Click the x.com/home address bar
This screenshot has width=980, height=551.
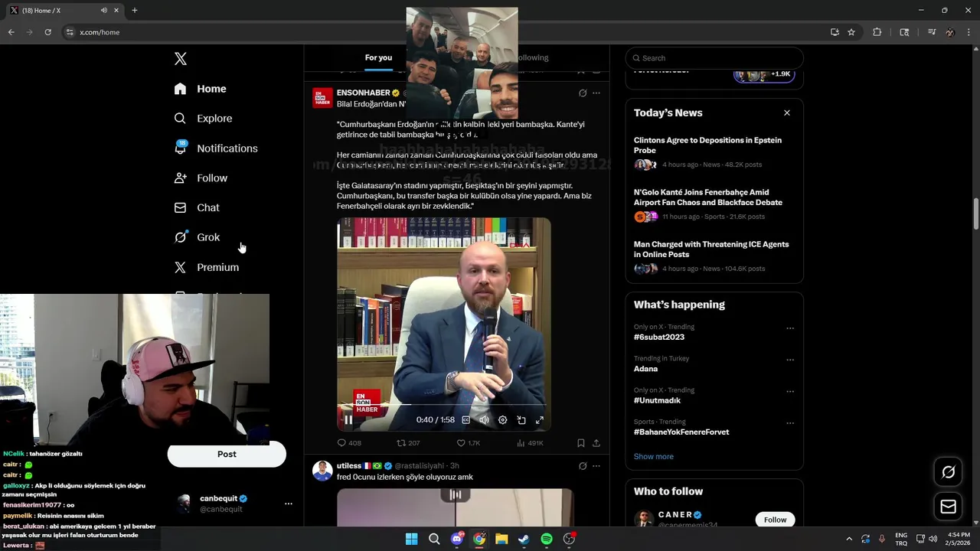444,32
